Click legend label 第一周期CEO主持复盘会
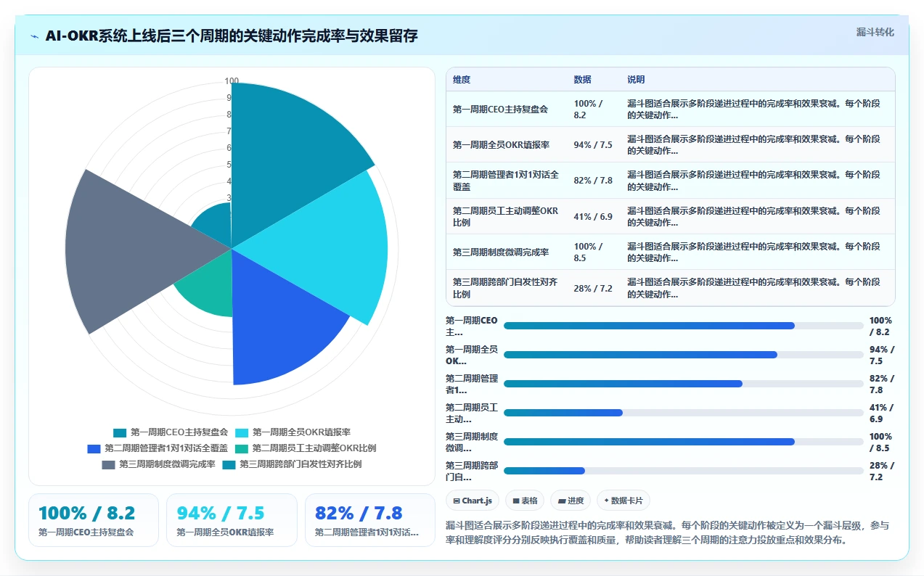 [179, 432]
